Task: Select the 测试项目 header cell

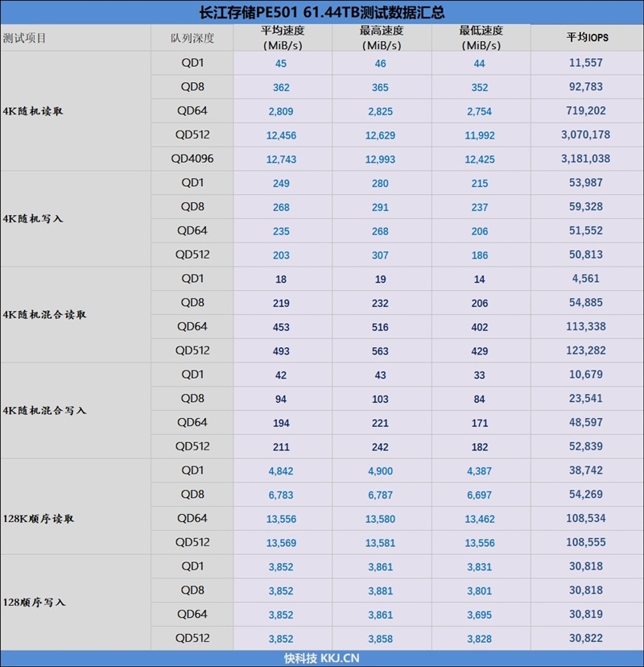Action: click(x=75, y=38)
